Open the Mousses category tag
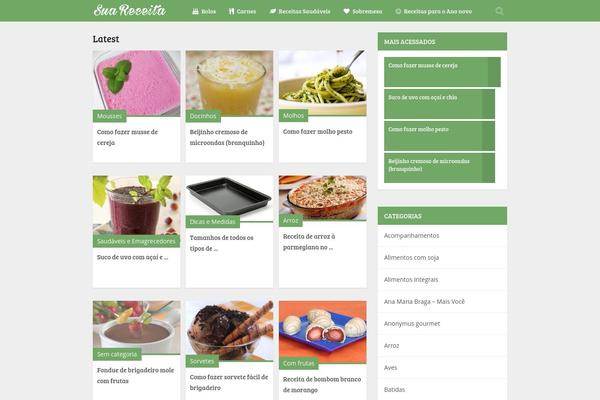The height and width of the screenshot is (400, 600). coord(109,116)
